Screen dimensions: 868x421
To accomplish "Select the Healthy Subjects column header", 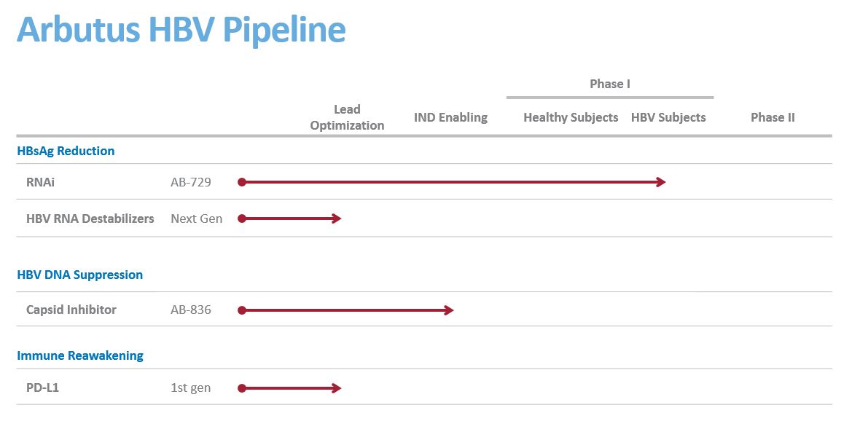I will pyautogui.click(x=571, y=117).
